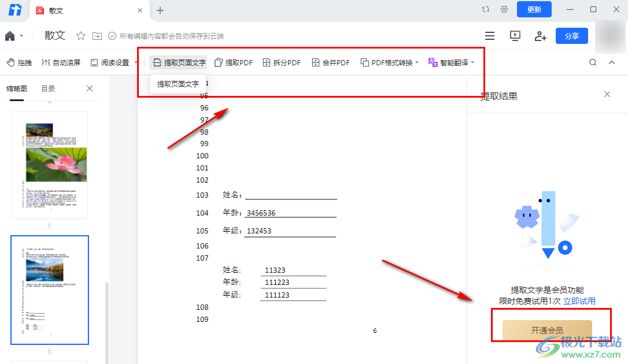This screenshot has height=364, width=628.
Task: Enable 自动滚屏 auto scroll
Action: point(61,62)
